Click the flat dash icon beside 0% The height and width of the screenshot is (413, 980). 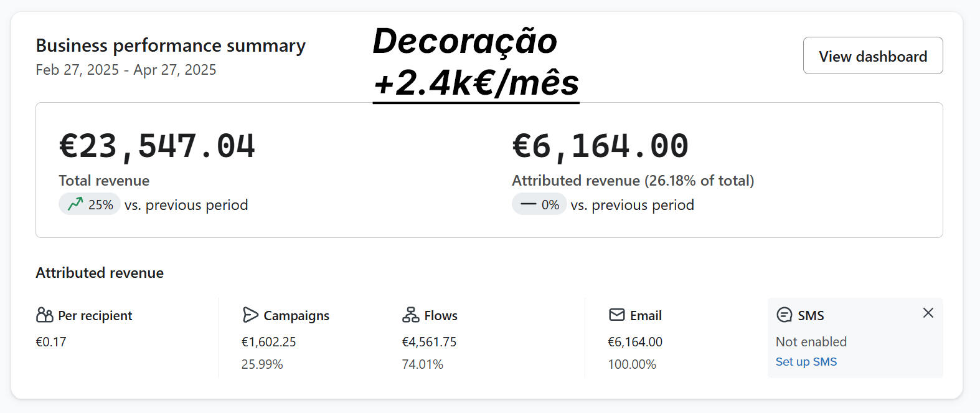coord(528,204)
